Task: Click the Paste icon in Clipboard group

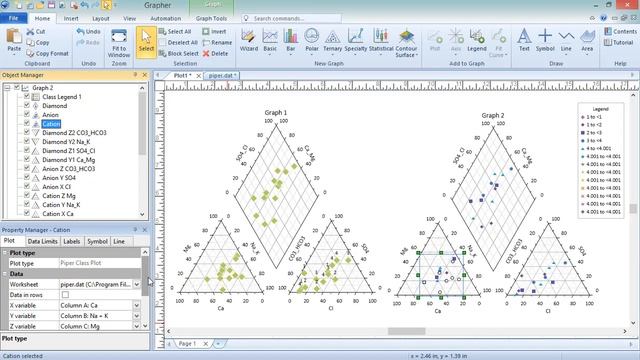Action: coord(14,36)
